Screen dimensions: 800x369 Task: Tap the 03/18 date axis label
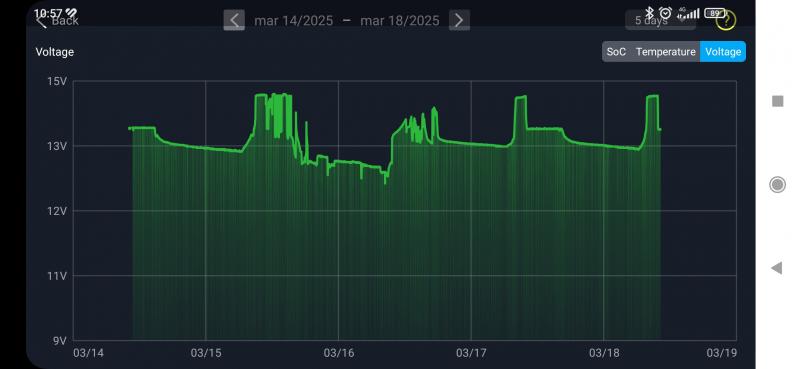[604, 353]
